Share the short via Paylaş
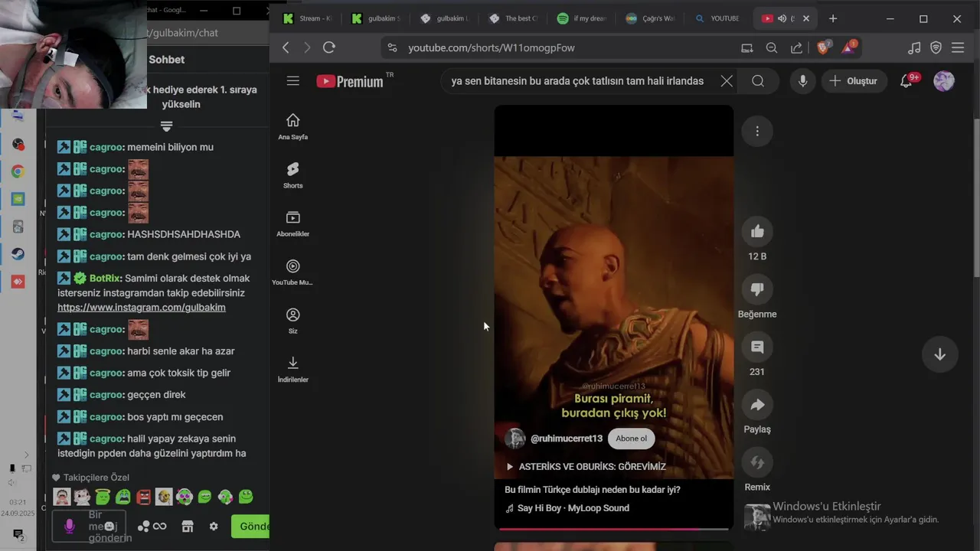The width and height of the screenshot is (980, 551). (757, 405)
